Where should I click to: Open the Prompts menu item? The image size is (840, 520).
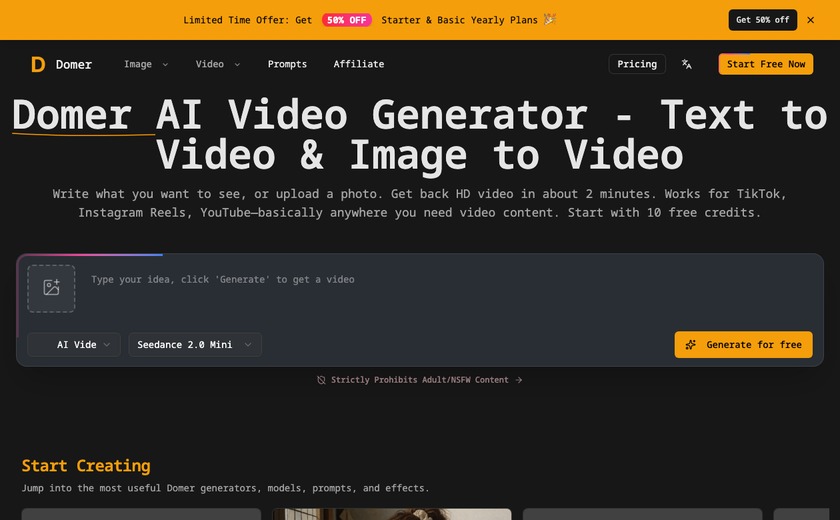point(287,64)
